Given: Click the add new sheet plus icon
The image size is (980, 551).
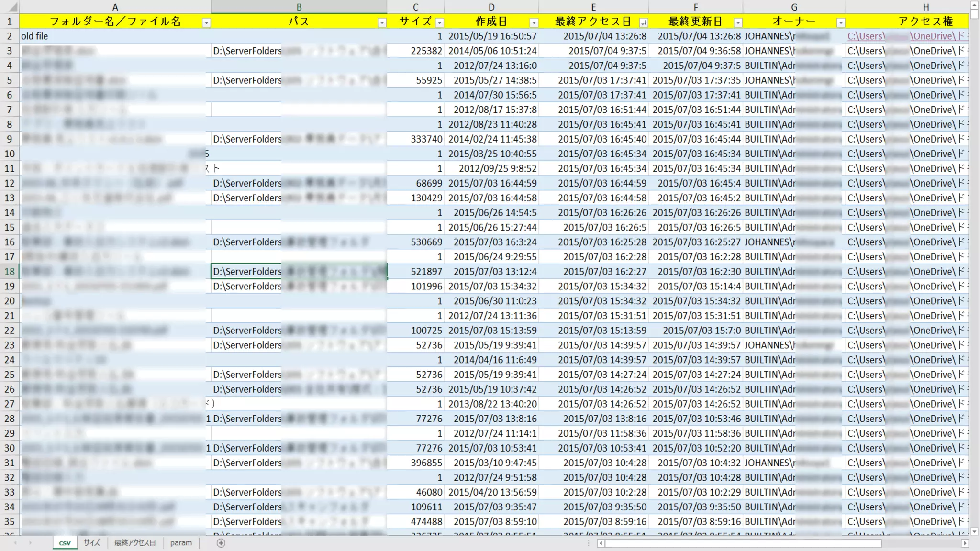Looking at the screenshot, I should [x=221, y=543].
